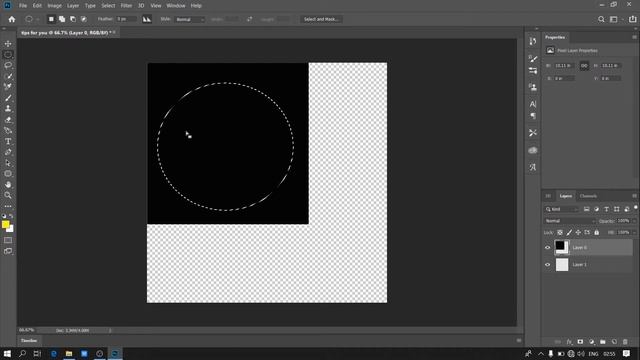Screen dimensions: 640x360
Task: Add a layer mask from Layers footer
Action: click(x=580, y=342)
